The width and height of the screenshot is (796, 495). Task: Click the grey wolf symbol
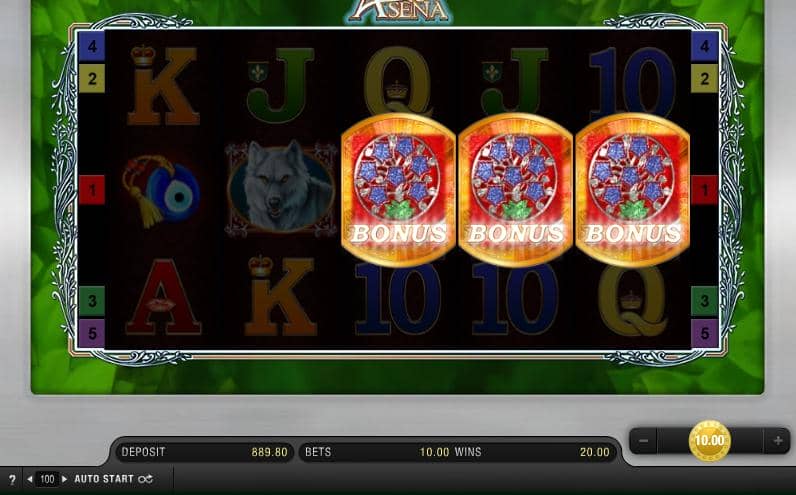(281, 189)
